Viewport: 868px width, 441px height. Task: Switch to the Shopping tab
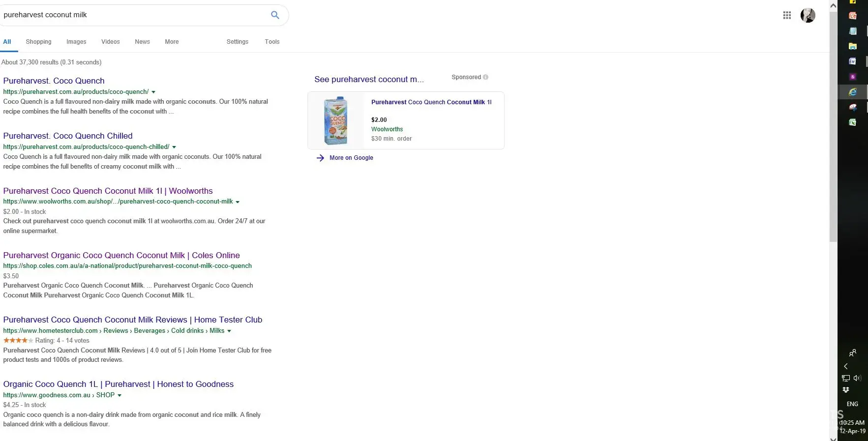[38, 42]
